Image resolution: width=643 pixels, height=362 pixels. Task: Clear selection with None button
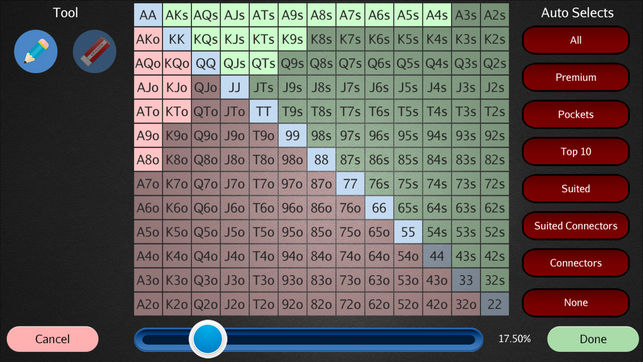[575, 302]
